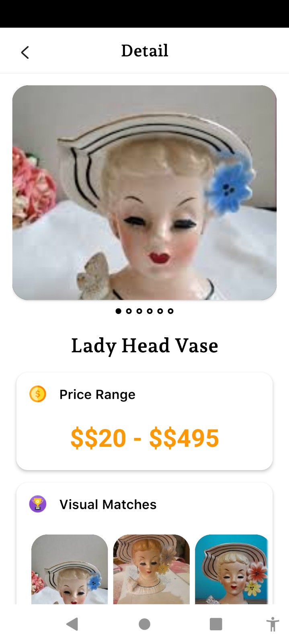Tap the Lady Head Vase title
Screen dimensions: 289x644
coord(145,346)
